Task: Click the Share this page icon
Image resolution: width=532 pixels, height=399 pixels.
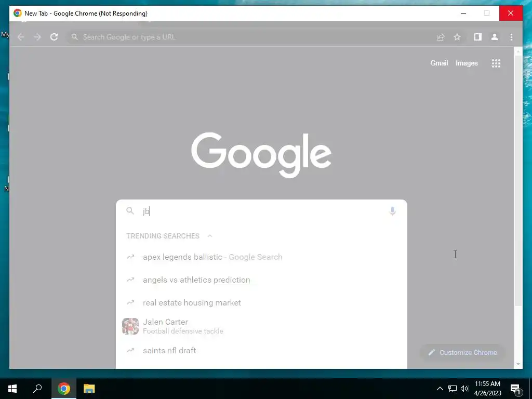Action: point(441,37)
